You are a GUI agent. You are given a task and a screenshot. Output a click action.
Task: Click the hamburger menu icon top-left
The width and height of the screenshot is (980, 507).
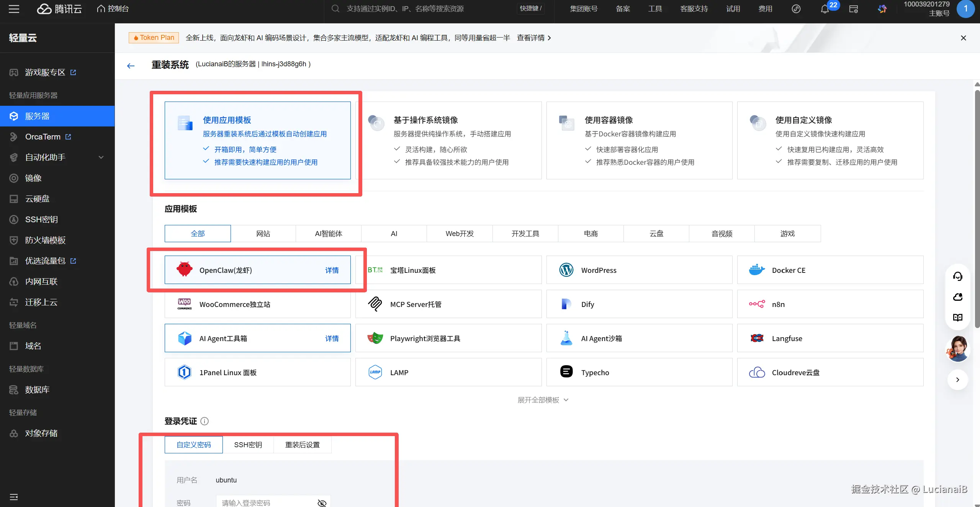pyautogui.click(x=14, y=9)
